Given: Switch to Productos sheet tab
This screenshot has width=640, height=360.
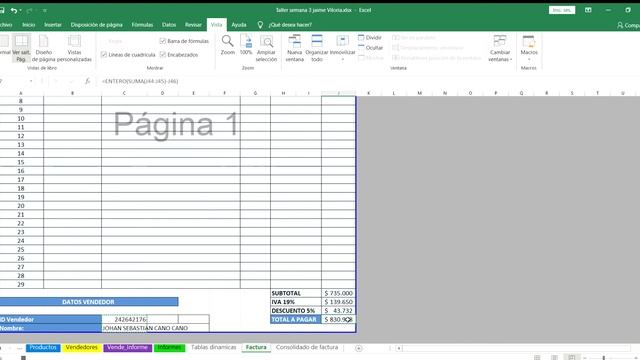Looking at the screenshot, I should 43,347.
